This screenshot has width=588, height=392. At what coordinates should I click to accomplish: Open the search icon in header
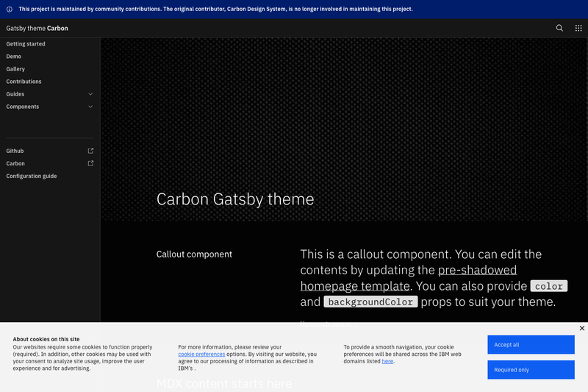point(559,28)
